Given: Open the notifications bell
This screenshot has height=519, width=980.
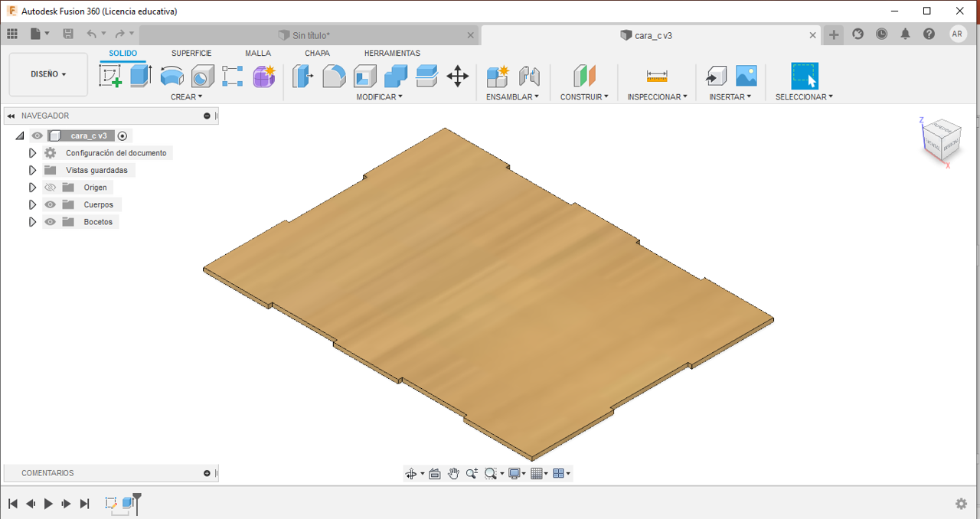Looking at the screenshot, I should [906, 34].
